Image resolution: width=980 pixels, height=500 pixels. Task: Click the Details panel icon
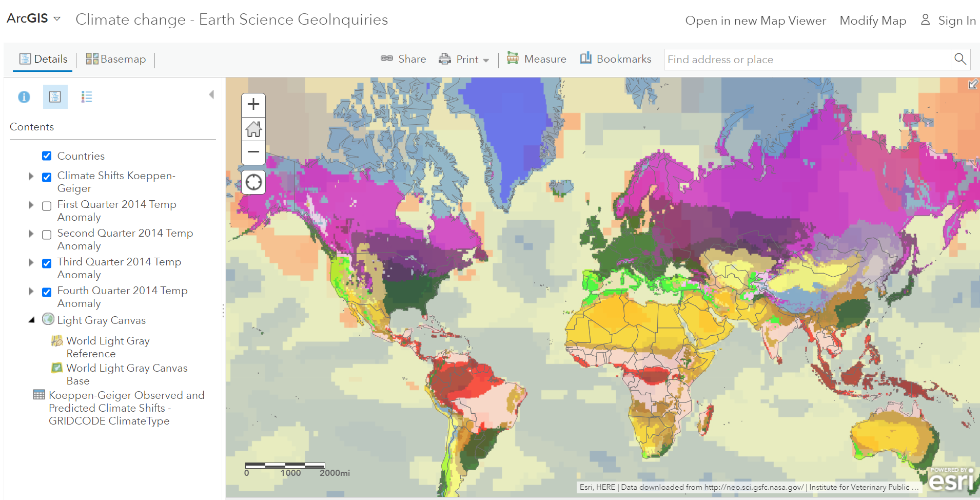point(25,59)
